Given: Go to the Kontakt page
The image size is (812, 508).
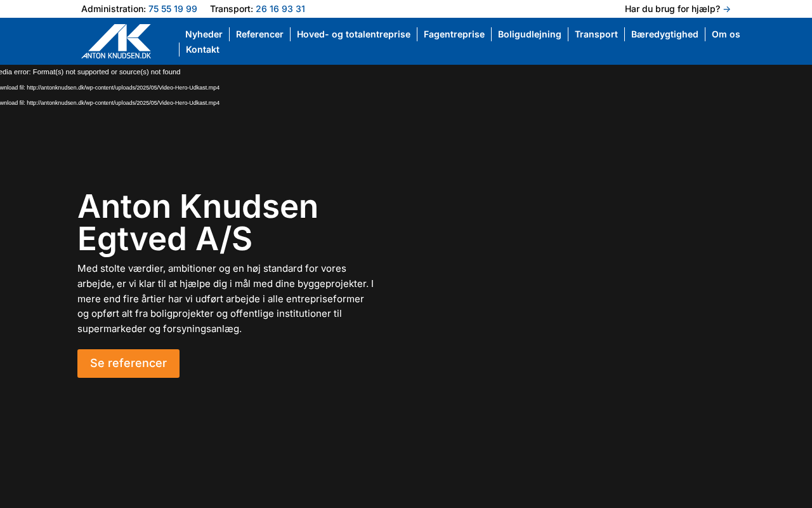Looking at the screenshot, I should (202, 50).
